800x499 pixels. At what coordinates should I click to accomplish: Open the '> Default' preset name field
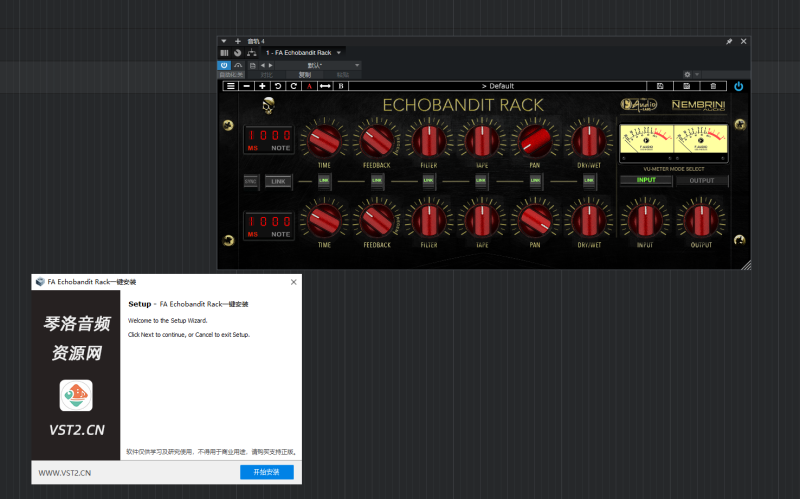[498, 86]
